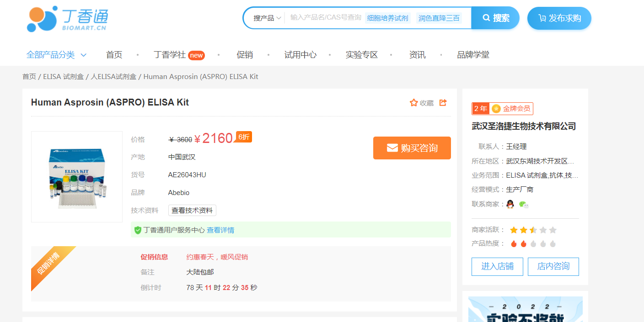The width and height of the screenshot is (644, 322).
Task: Open the 搜产品 search type dropdown
Action: click(267, 18)
